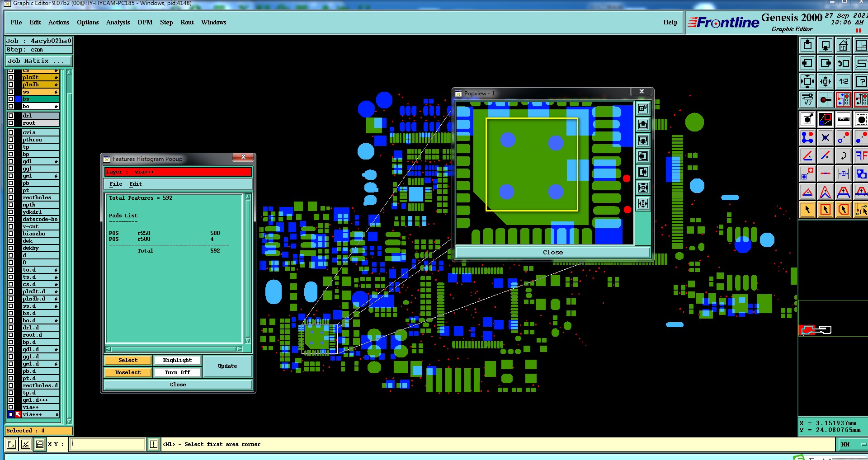Open the wrench and palette settings icon
Viewport: 868px width, 460px height.
tap(807, 100)
